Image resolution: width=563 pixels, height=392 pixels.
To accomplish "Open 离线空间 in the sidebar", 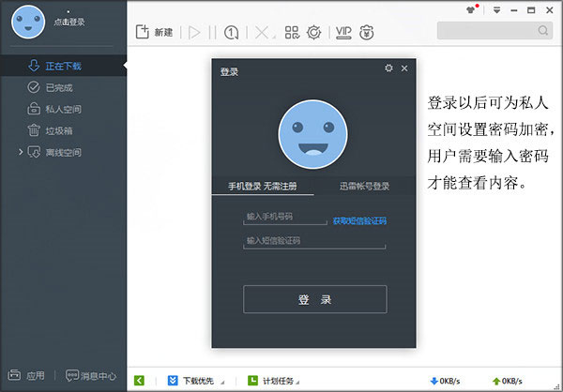I will [x=63, y=152].
